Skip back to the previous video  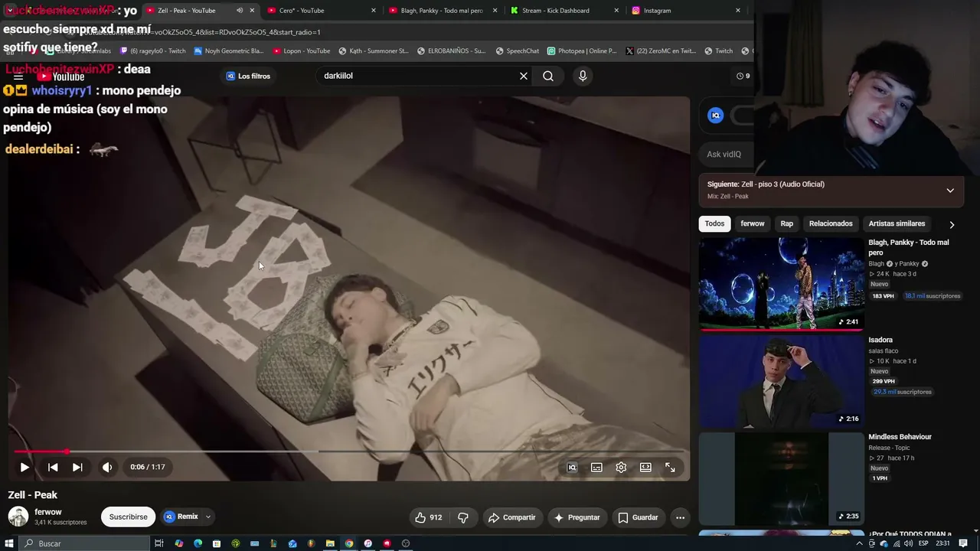[x=53, y=467]
